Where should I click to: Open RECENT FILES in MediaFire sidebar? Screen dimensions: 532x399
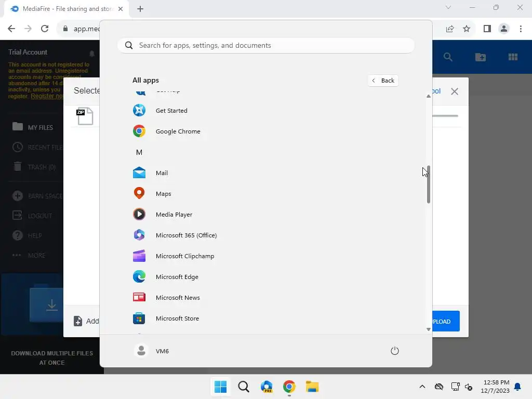tap(37, 147)
